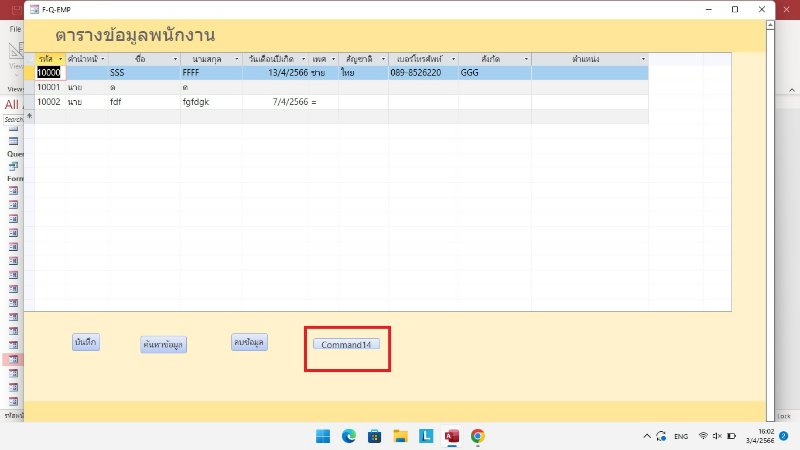Click the volume icon in system tray
The width and height of the screenshot is (800, 450).
(x=718, y=436)
